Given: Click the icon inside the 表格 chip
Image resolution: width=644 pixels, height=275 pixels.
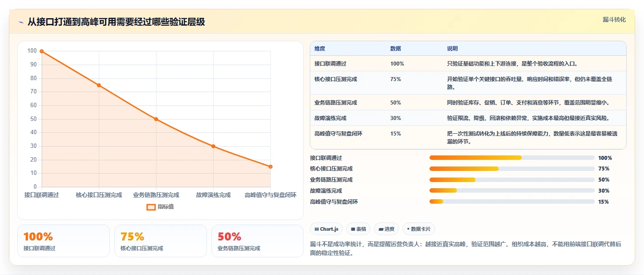Looking at the screenshot, I should [x=353, y=229].
